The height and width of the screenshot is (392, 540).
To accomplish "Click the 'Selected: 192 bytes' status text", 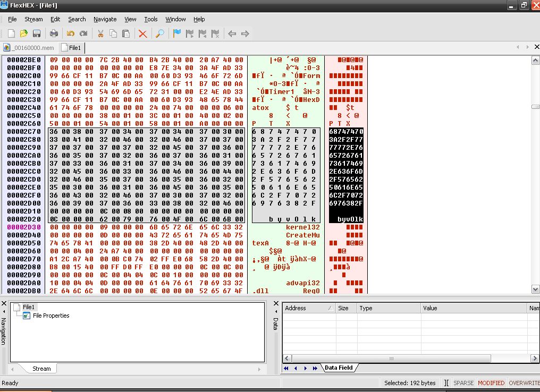I will [410, 383].
